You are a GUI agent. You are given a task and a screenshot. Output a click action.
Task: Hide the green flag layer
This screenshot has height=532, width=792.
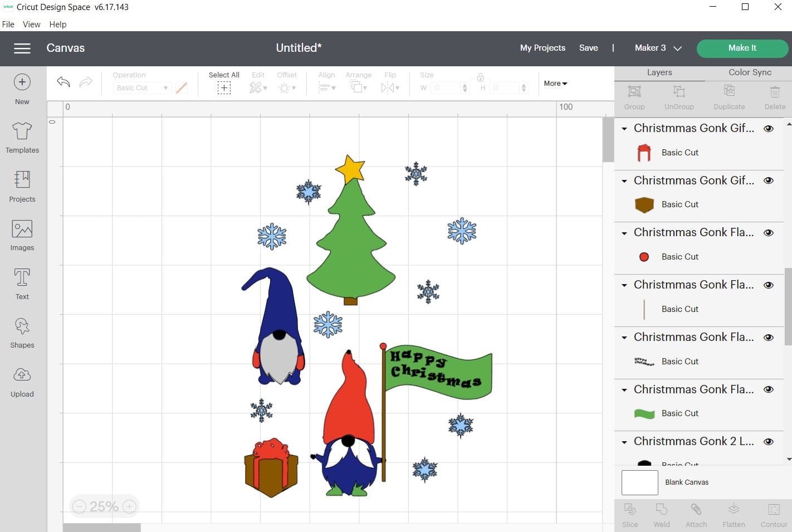tap(769, 389)
